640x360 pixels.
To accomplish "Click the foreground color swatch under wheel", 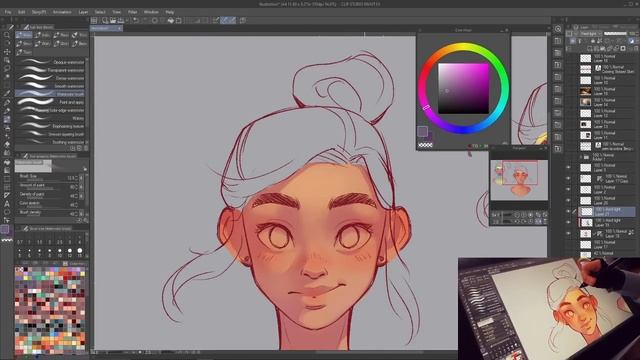I will (422, 131).
